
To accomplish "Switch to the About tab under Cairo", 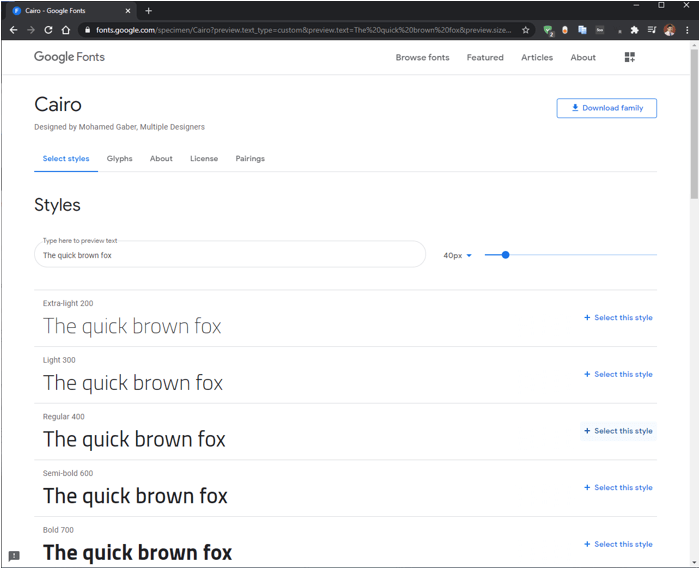I will coord(161,158).
